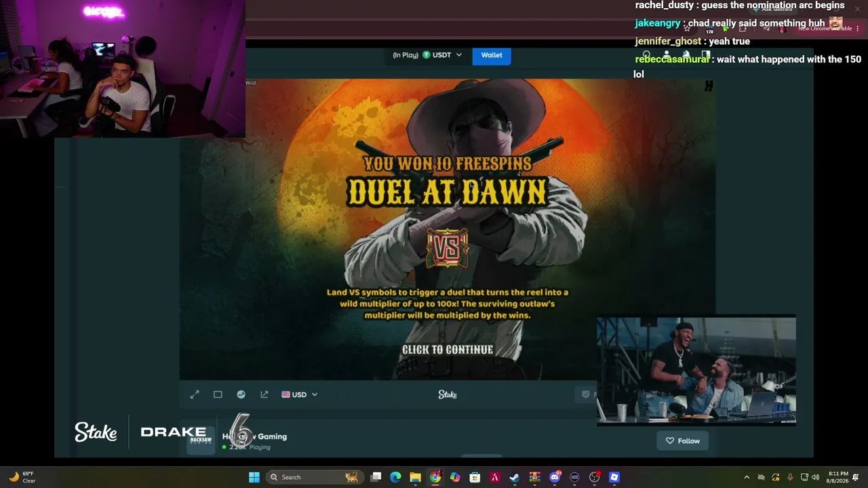Image resolution: width=868 pixels, height=488 pixels.
Task: Click the VS symbol badge in the game
Action: tap(447, 248)
